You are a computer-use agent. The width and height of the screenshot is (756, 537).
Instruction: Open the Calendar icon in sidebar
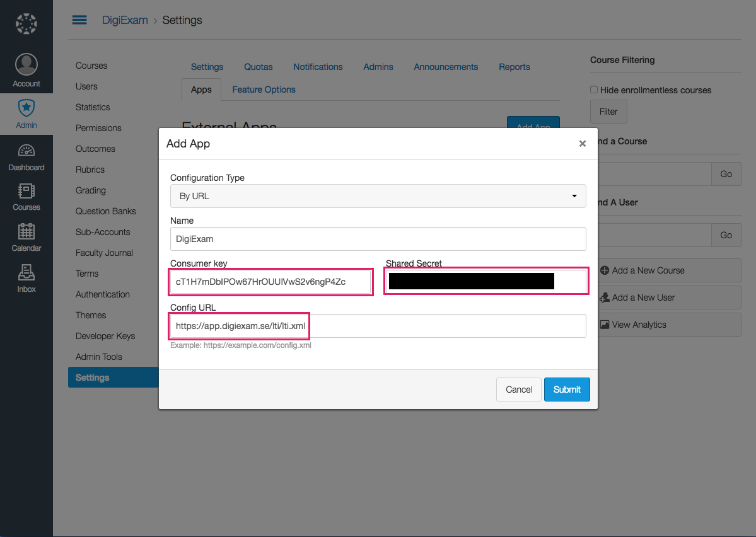click(x=26, y=231)
